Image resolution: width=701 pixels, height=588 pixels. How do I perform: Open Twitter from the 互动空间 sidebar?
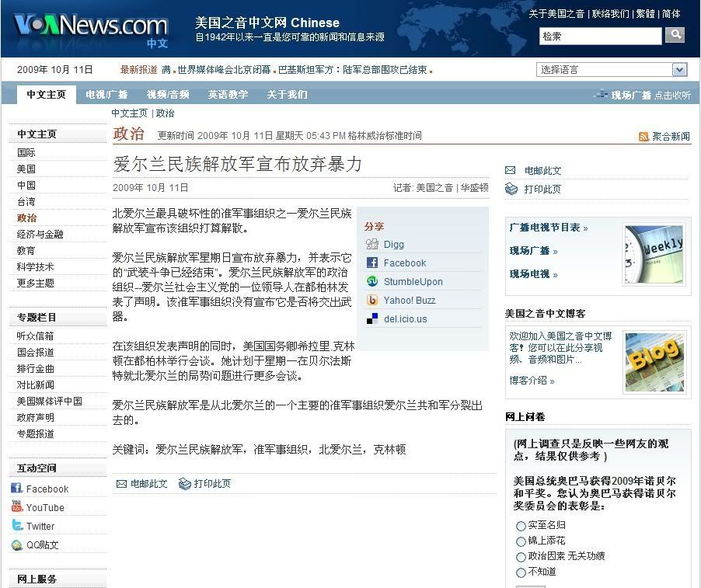(x=40, y=526)
